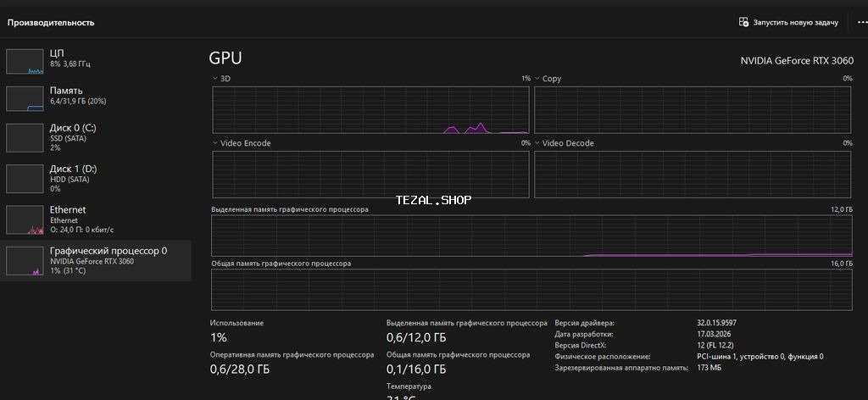Click the Диск 1 (D:) graph thumbnail
The height and width of the screenshot is (400, 868).
click(x=25, y=179)
